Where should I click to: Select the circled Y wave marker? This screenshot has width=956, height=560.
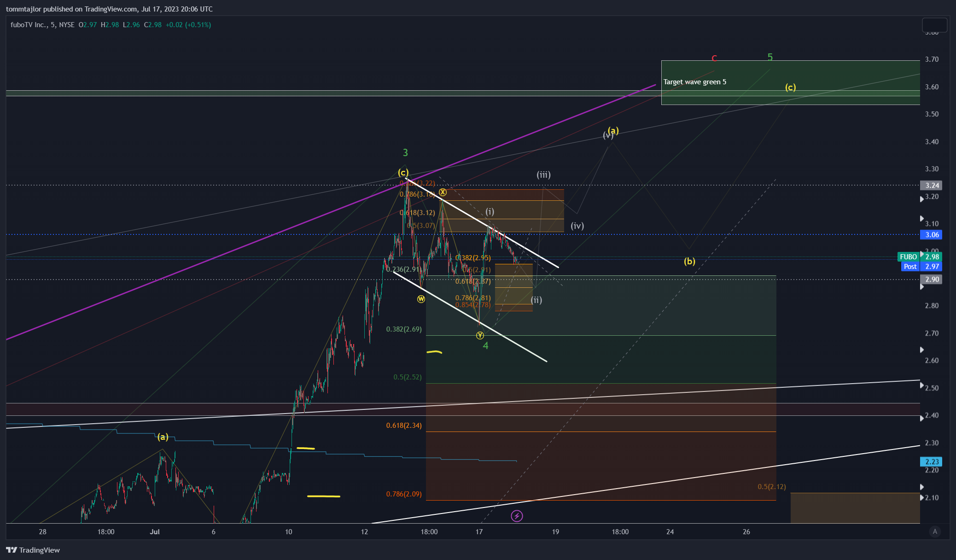(x=480, y=335)
